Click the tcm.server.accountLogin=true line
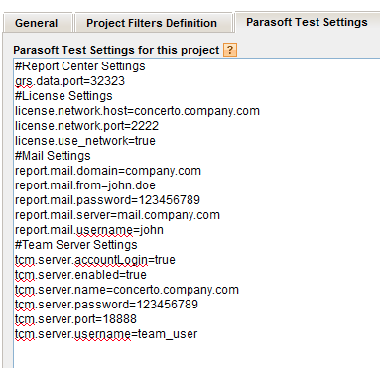 coord(95,260)
